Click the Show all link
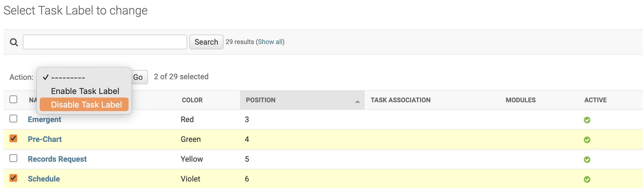 [270, 42]
